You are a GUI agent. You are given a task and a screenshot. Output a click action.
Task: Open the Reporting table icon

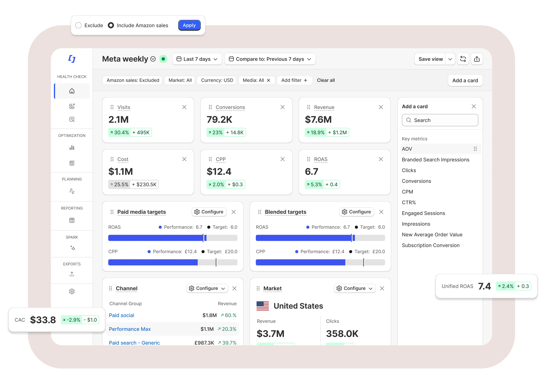72,220
